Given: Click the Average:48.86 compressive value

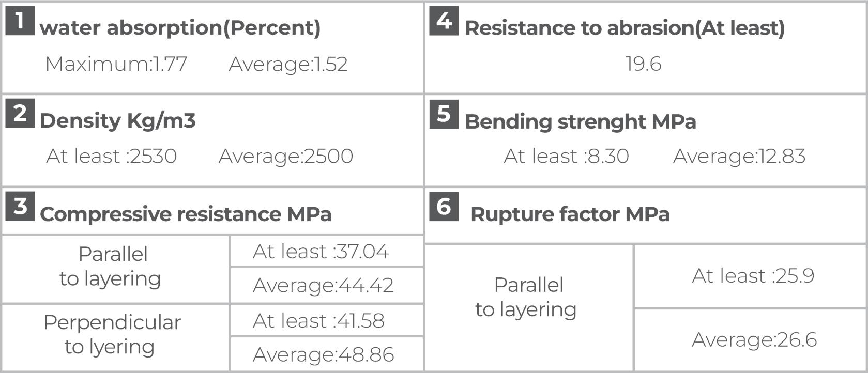Looking at the screenshot, I should coord(324,354).
